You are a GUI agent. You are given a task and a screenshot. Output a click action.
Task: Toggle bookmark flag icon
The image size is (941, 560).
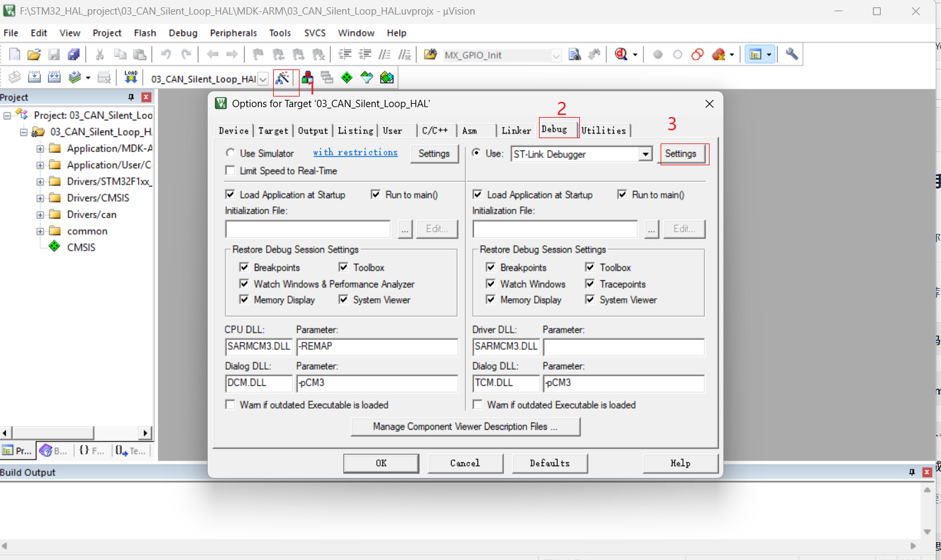click(259, 55)
